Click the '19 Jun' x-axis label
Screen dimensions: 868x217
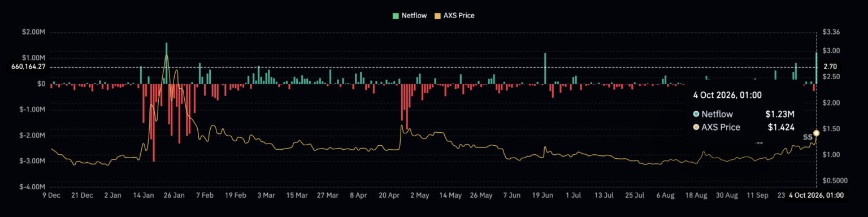tap(542, 196)
